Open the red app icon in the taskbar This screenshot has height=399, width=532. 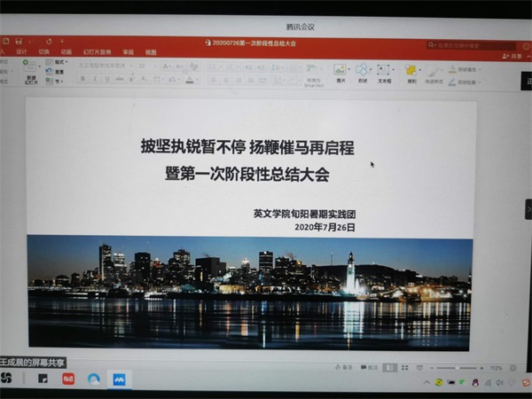[x=68, y=379]
